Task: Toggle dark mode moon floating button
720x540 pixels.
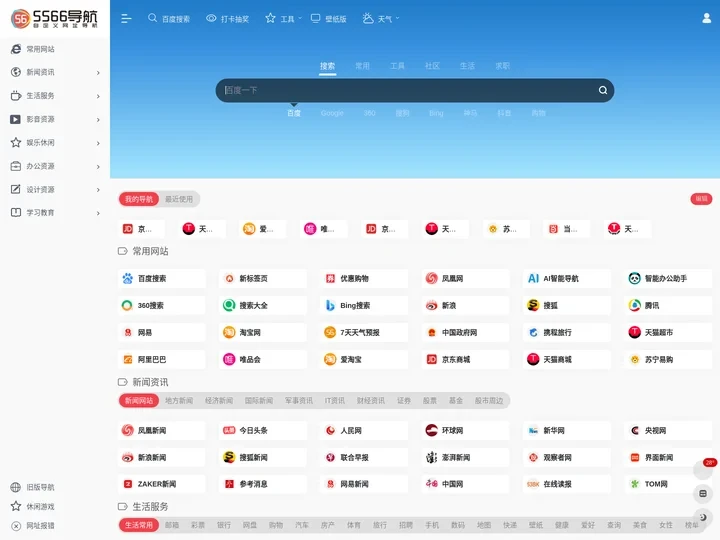Action: (703, 518)
